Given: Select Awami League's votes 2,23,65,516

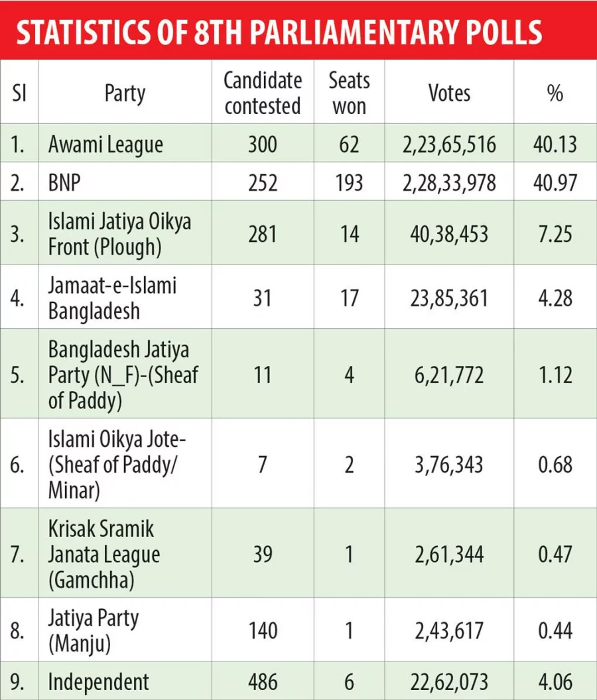Looking at the screenshot, I should click(x=449, y=143).
